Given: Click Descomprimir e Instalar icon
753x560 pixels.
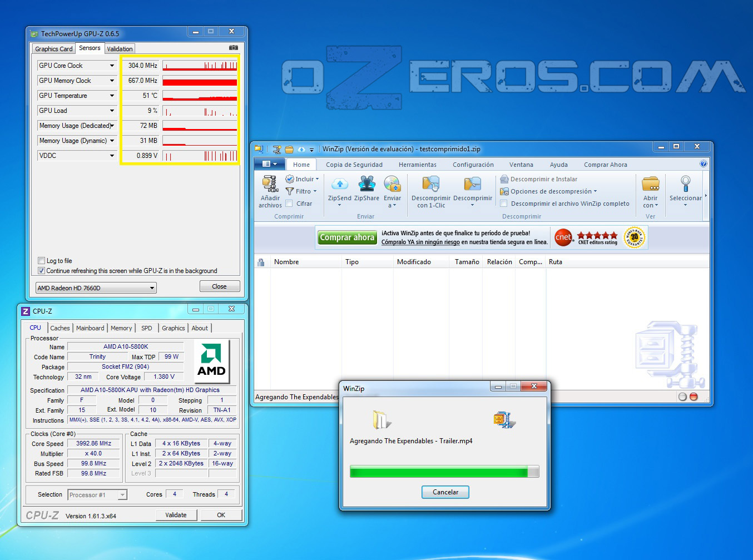Looking at the screenshot, I should pyautogui.click(x=504, y=179).
